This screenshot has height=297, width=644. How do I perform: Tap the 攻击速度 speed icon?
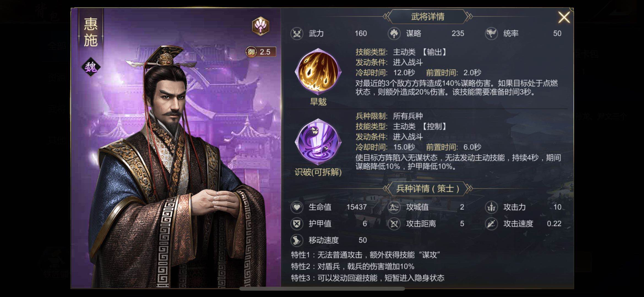pos(491,224)
